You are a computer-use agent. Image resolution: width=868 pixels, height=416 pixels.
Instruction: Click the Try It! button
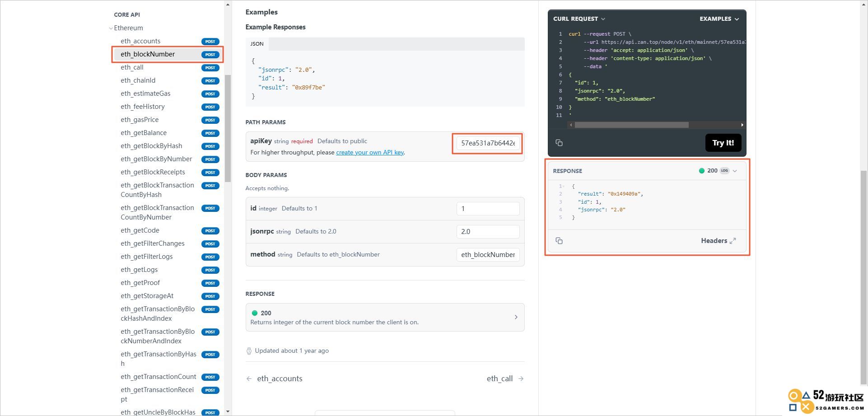coord(723,143)
